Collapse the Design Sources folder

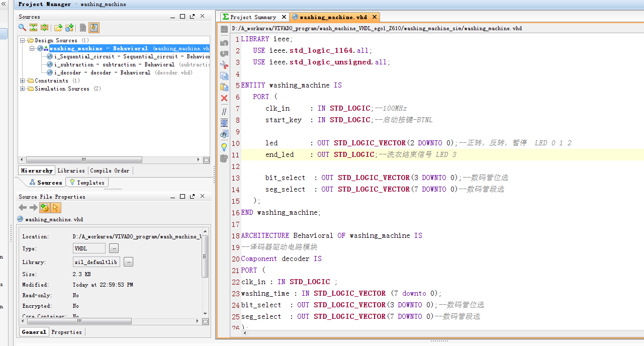tap(23, 41)
